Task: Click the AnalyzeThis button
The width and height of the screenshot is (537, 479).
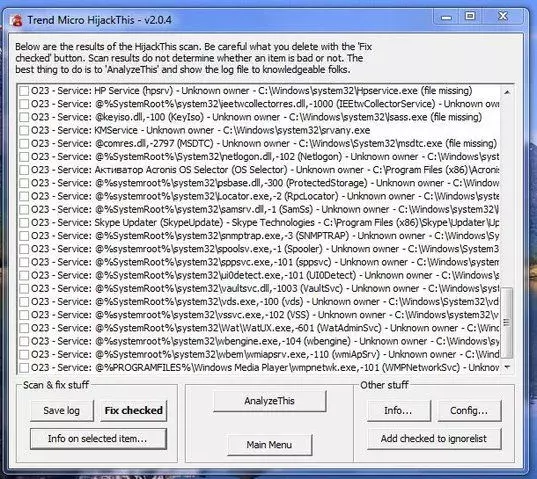Action: point(270,401)
